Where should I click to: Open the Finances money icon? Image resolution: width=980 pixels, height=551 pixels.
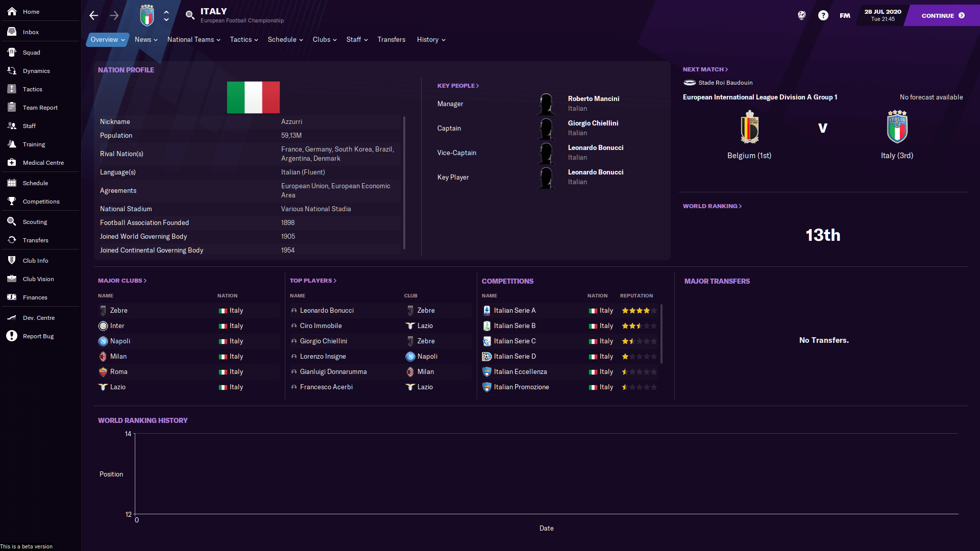pos(12,297)
